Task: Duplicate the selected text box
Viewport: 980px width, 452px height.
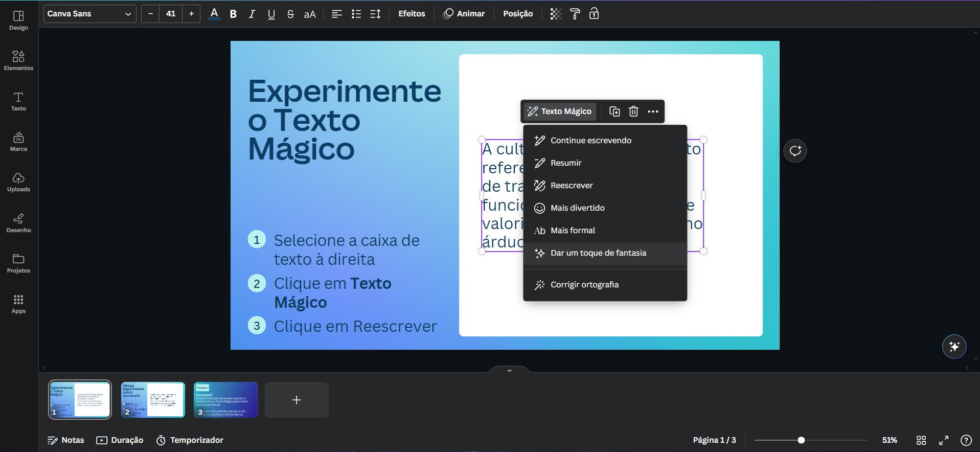Action: pos(614,111)
